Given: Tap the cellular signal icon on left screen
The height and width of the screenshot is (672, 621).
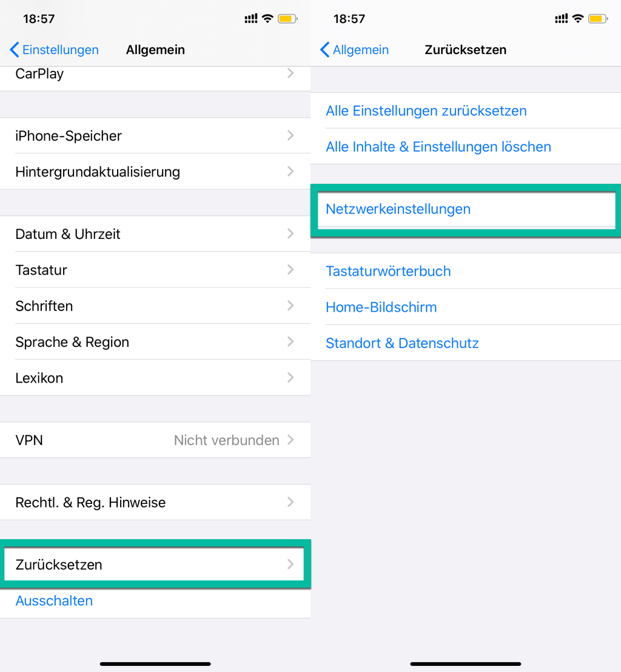Looking at the screenshot, I should [x=250, y=18].
